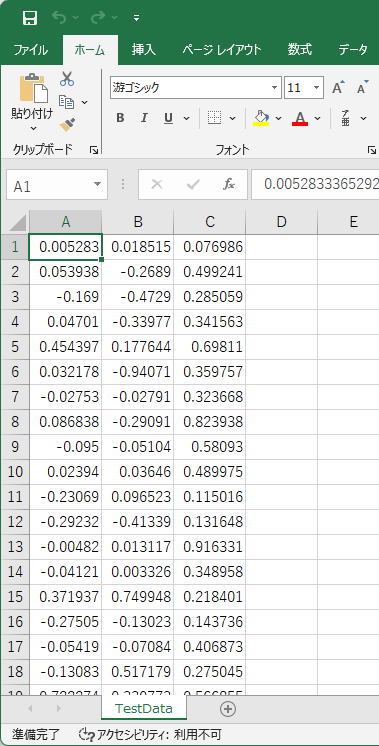This screenshot has width=379, height=746.
Task: Select row 5 header
Action: [15, 347]
